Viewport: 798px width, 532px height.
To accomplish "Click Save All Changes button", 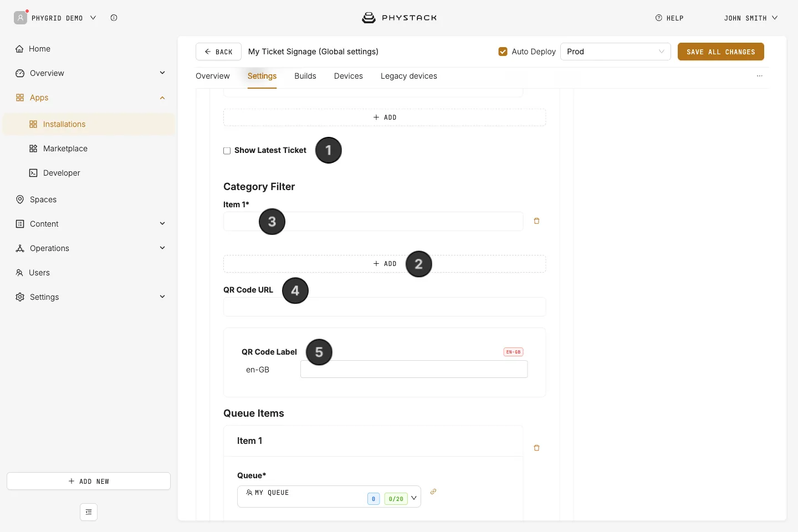I will click(x=721, y=52).
